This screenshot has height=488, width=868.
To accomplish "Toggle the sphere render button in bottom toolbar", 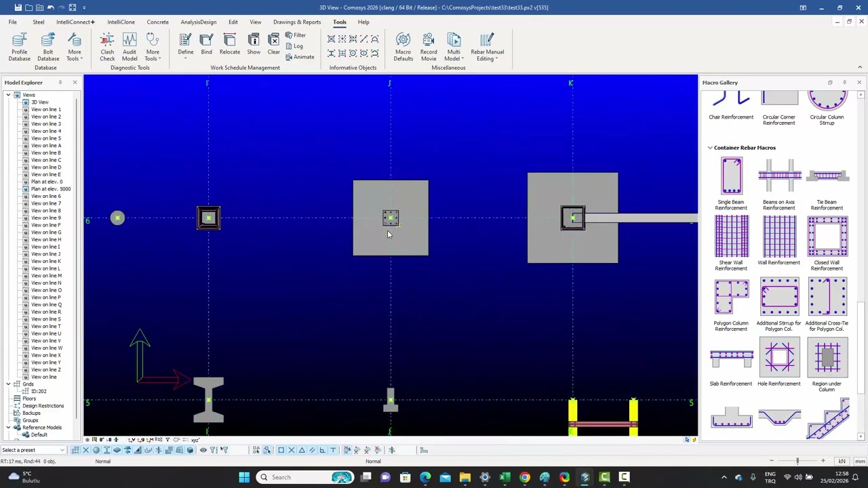I will tap(96, 450).
